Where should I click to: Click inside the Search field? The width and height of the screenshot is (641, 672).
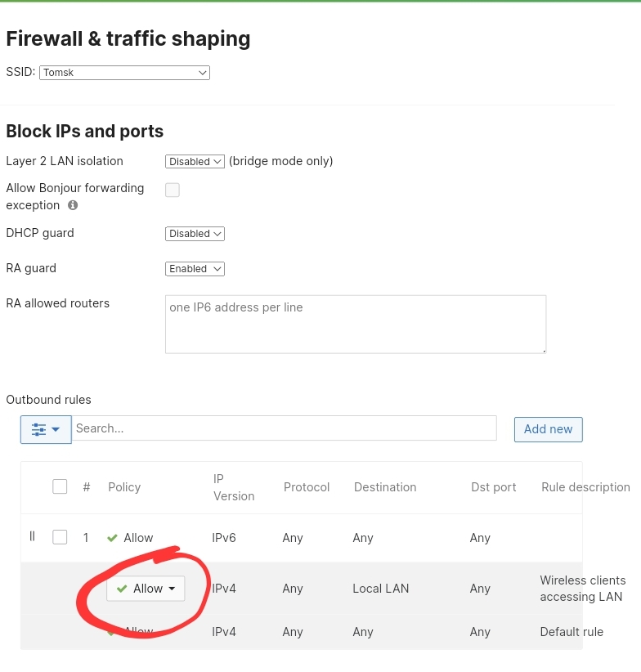285,428
